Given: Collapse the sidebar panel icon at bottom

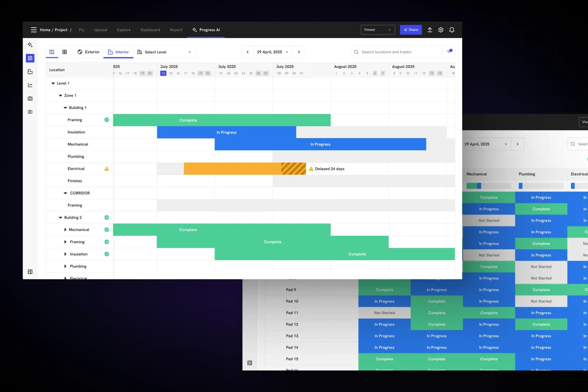Looking at the screenshot, I should coord(30,272).
